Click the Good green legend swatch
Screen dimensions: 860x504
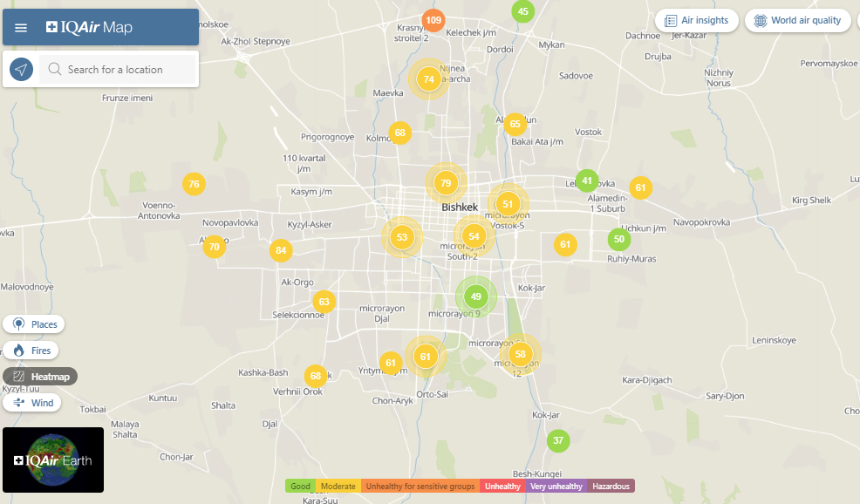pos(300,486)
